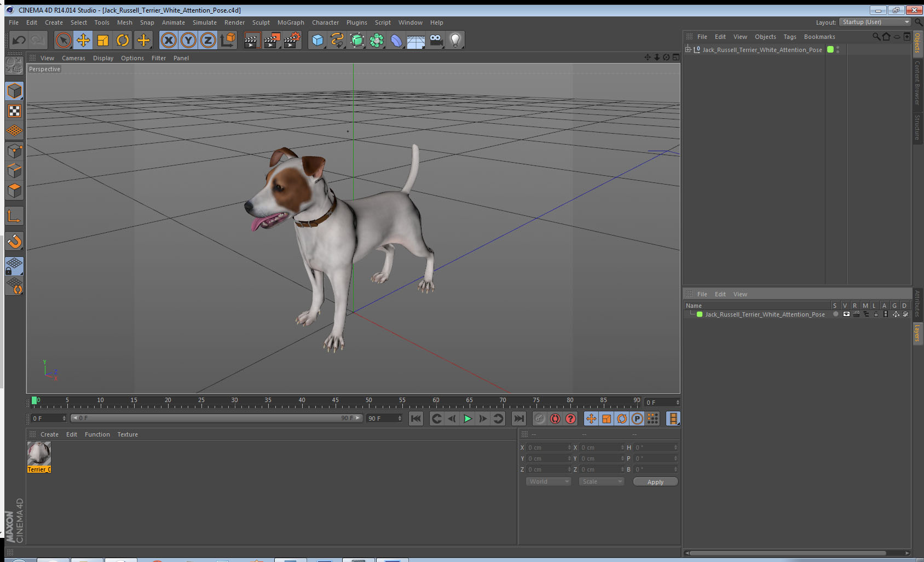Toggle autokeying button

tap(555, 418)
